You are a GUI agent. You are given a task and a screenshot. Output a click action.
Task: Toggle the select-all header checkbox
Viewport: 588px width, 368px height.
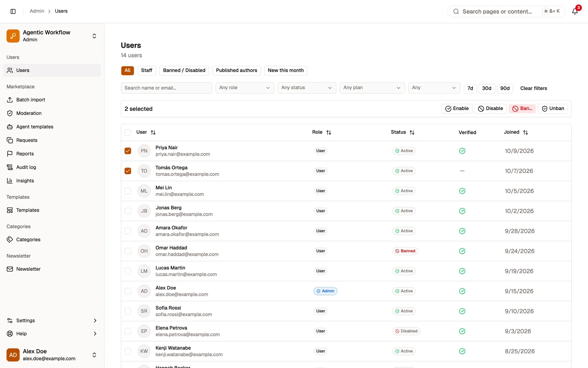[x=128, y=132]
